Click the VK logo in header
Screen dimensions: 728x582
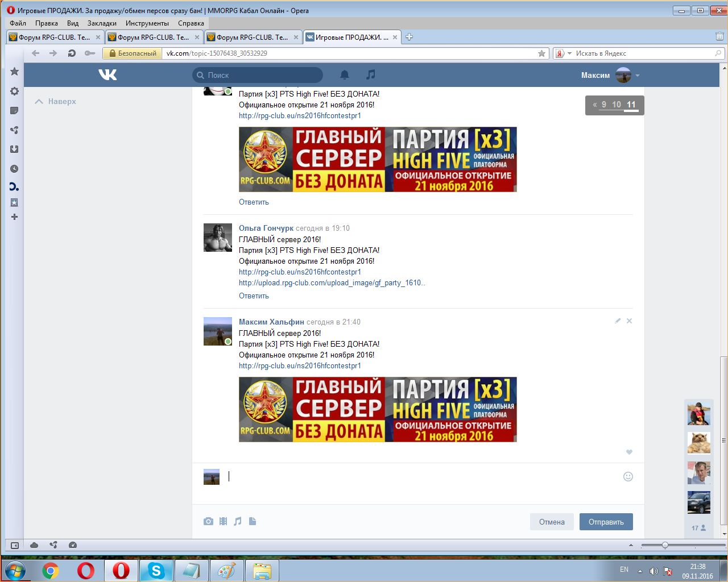click(x=107, y=74)
